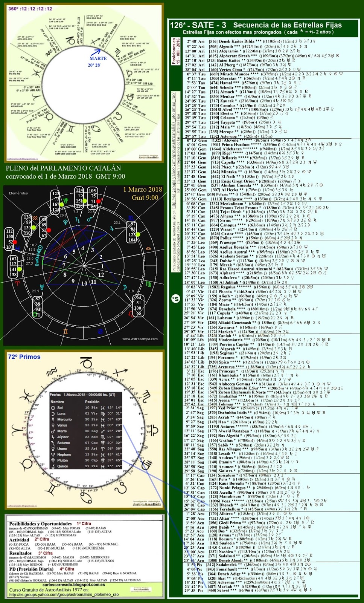Select the Júpiter row in positions table
Screen dimensions: 364x603
[x=86, y=437]
